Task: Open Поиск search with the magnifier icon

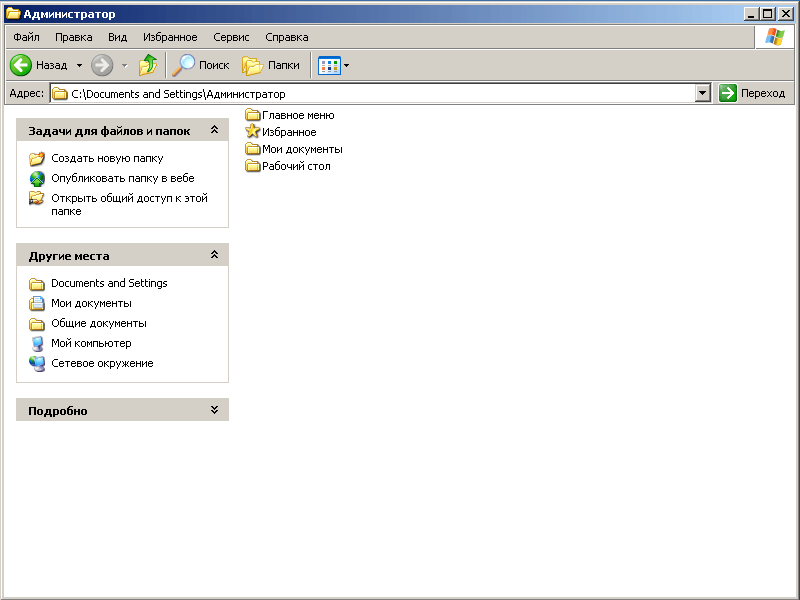Action: 184,65
